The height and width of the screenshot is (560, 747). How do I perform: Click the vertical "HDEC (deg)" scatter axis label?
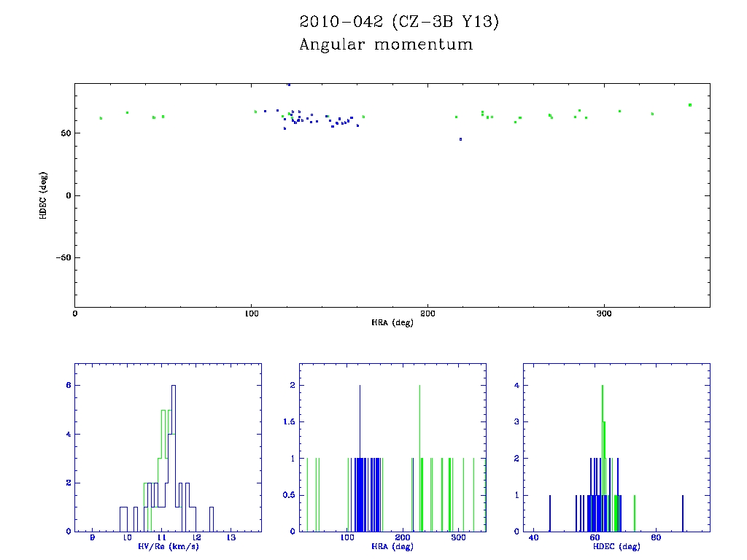click(44, 195)
